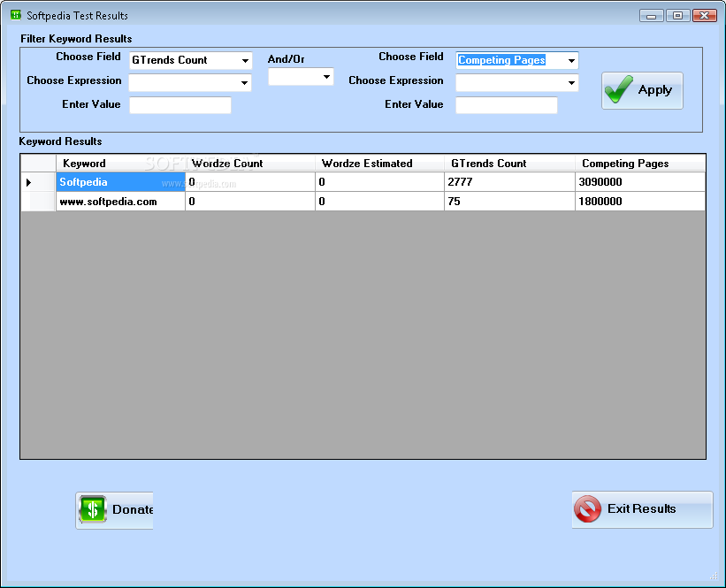The image size is (726, 588).
Task: Minimize the Softpedia Test Results window
Action: click(x=652, y=16)
